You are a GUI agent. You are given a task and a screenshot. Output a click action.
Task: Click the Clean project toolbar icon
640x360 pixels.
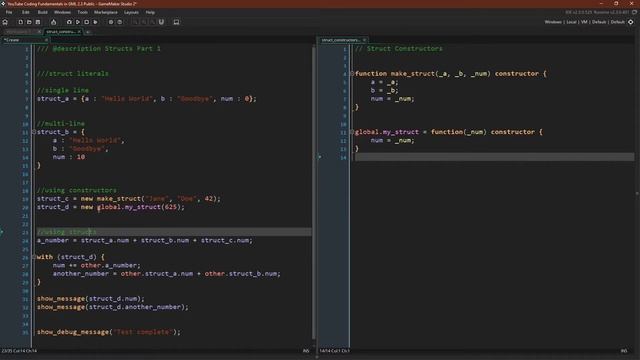pyautogui.click(x=96, y=22)
